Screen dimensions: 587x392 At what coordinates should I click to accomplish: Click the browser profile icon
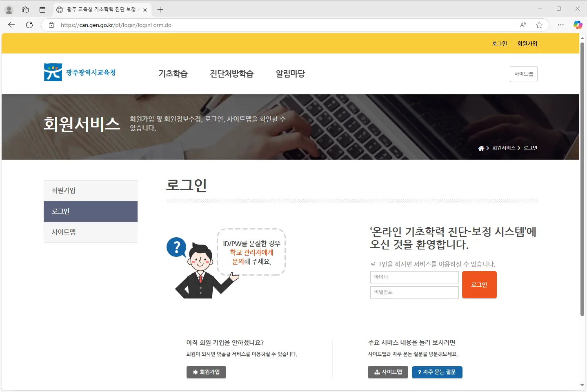[x=9, y=9]
